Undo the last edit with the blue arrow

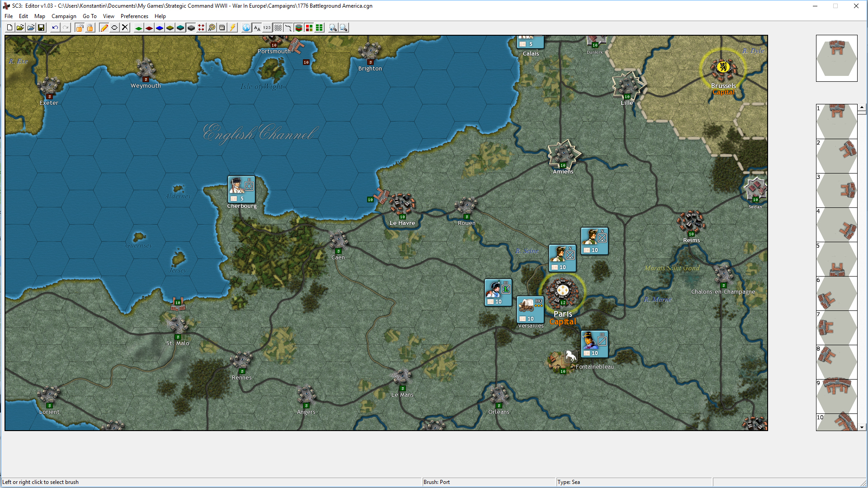(55, 28)
